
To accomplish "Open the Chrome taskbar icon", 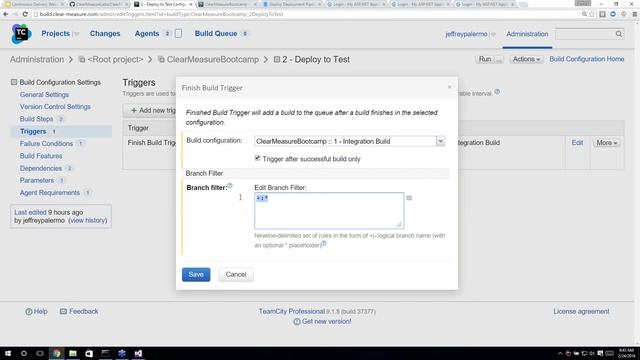I will click(56, 353).
